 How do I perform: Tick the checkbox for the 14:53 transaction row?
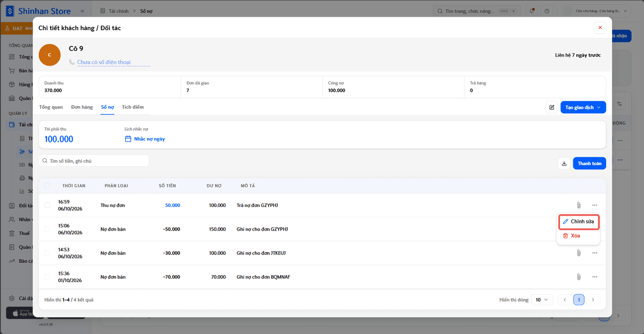click(x=47, y=253)
